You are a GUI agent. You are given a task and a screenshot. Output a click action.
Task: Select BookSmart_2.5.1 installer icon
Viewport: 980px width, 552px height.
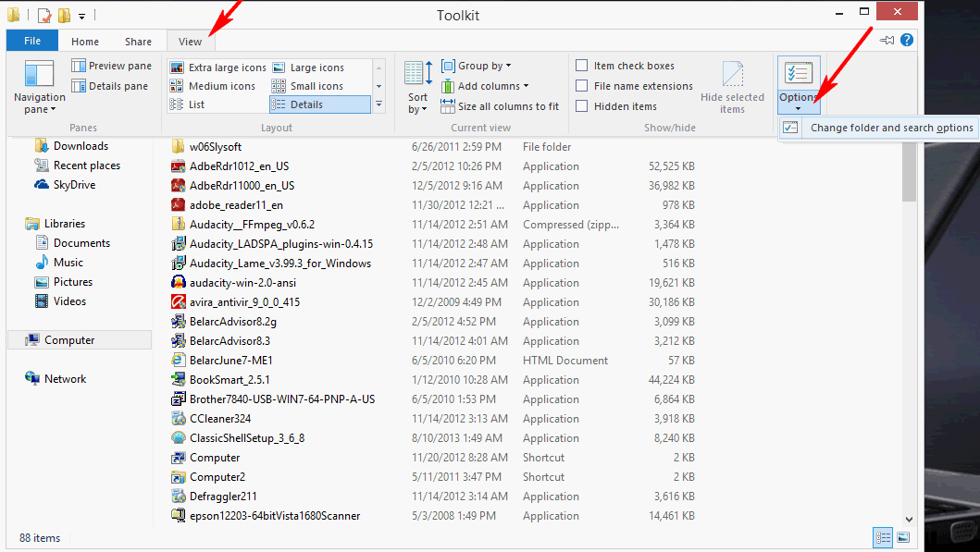click(x=178, y=379)
